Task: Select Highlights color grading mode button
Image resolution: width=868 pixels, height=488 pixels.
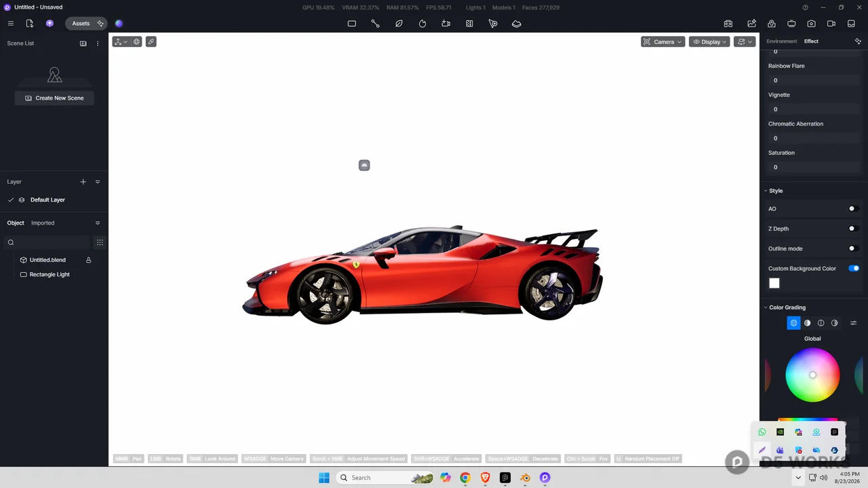Action: coord(835,323)
